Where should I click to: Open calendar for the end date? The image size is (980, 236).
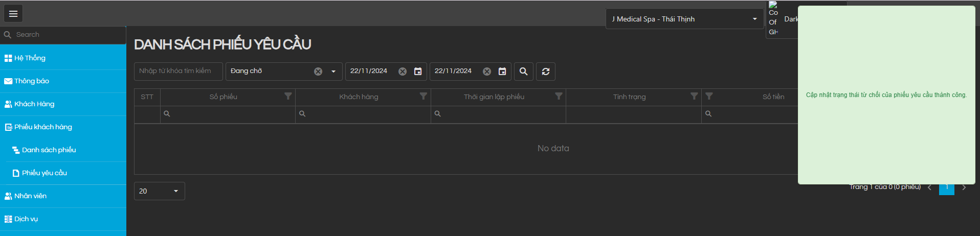[502, 72]
